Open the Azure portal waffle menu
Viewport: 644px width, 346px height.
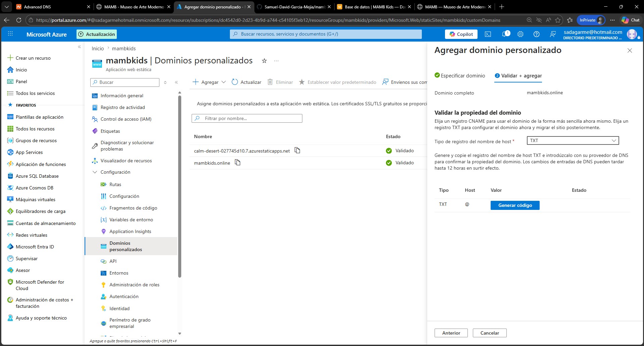[x=10, y=34]
